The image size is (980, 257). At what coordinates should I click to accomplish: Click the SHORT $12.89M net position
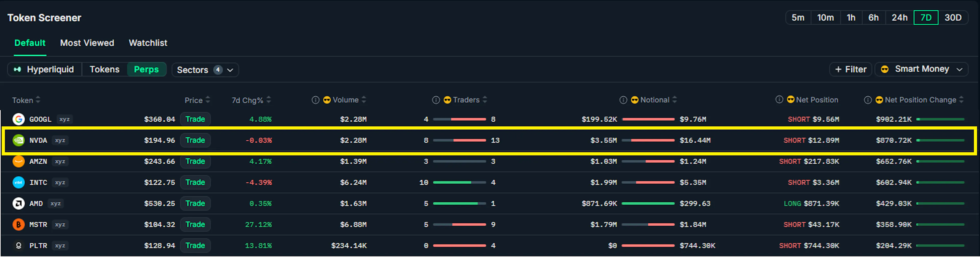click(x=811, y=140)
